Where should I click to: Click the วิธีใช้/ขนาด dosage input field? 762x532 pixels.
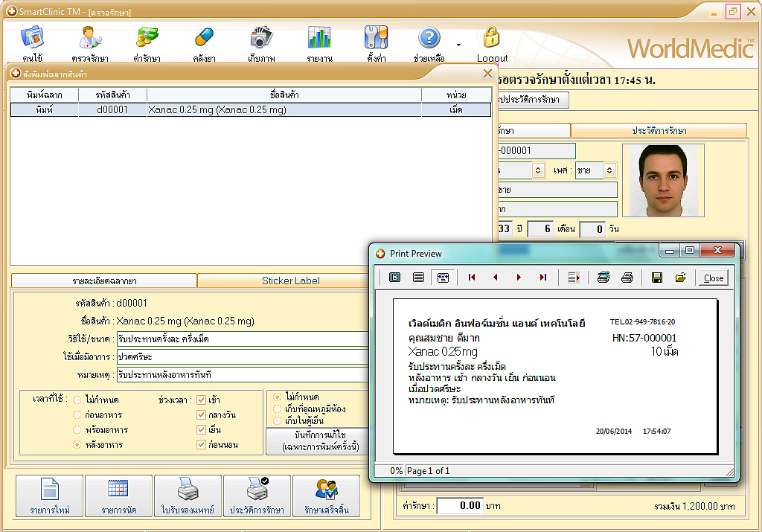(243, 339)
